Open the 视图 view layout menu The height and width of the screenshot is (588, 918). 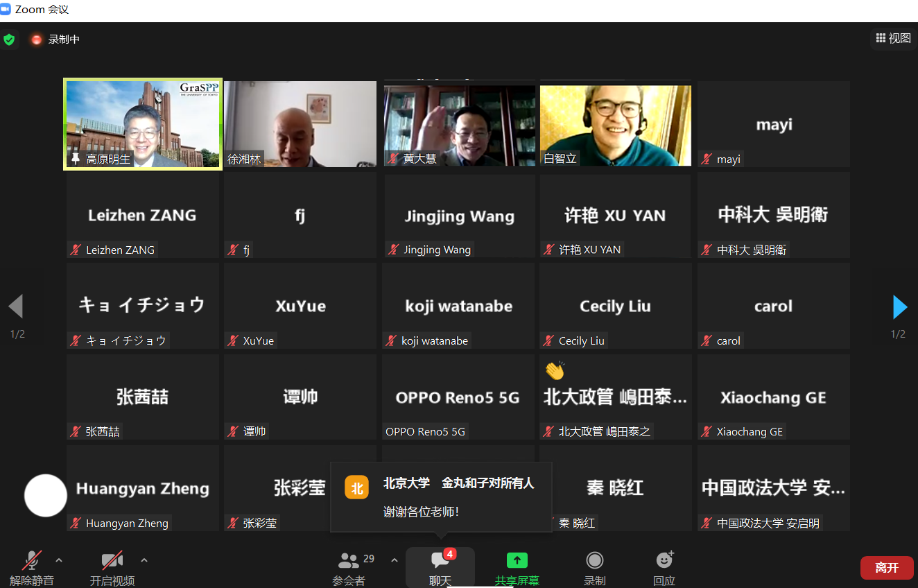[893, 38]
